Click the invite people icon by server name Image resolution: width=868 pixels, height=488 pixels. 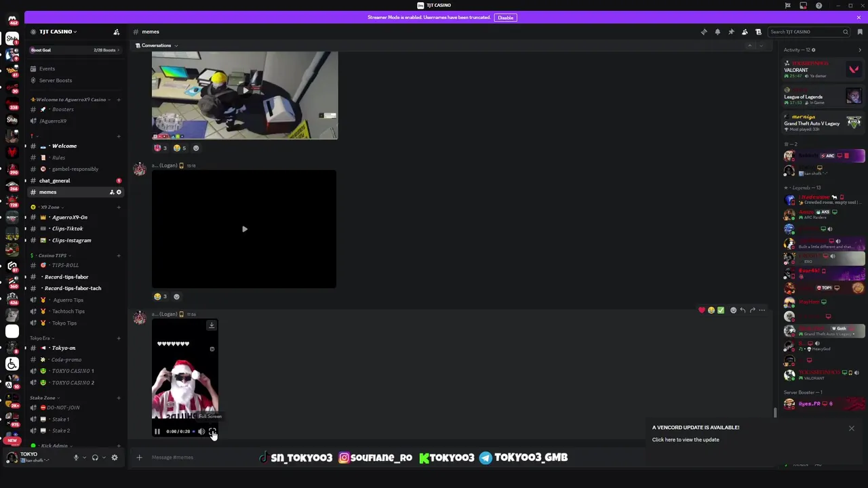pyautogui.click(x=117, y=32)
